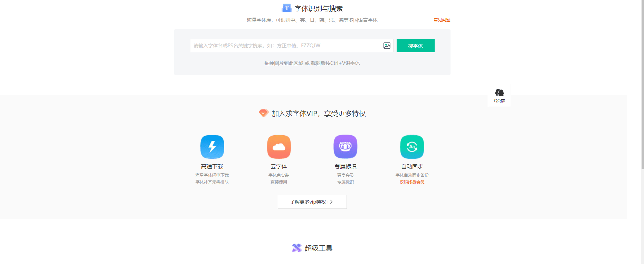
Task: Click the 超级工具 tools icon
Action: click(297, 248)
